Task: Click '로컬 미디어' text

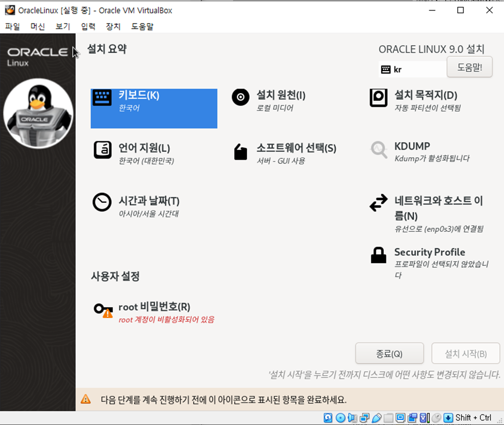Action: coord(275,108)
